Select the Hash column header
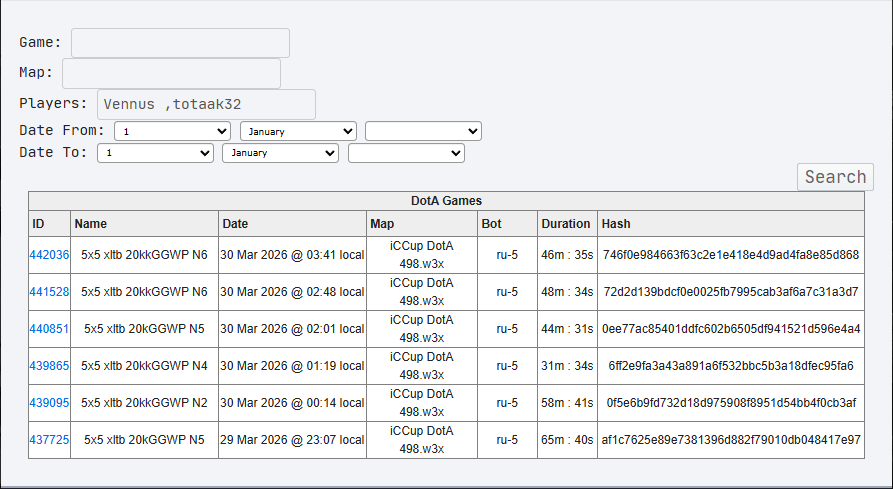The image size is (893, 489). [615, 224]
